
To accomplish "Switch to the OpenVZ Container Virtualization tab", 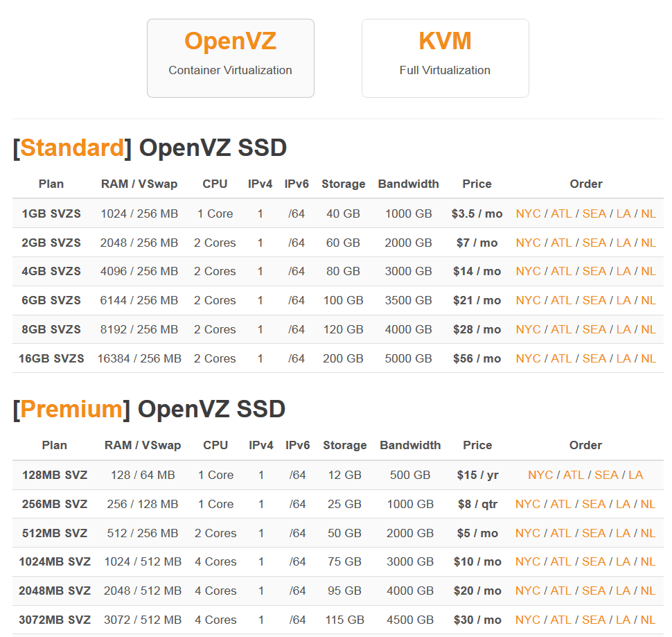I will click(x=231, y=58).
